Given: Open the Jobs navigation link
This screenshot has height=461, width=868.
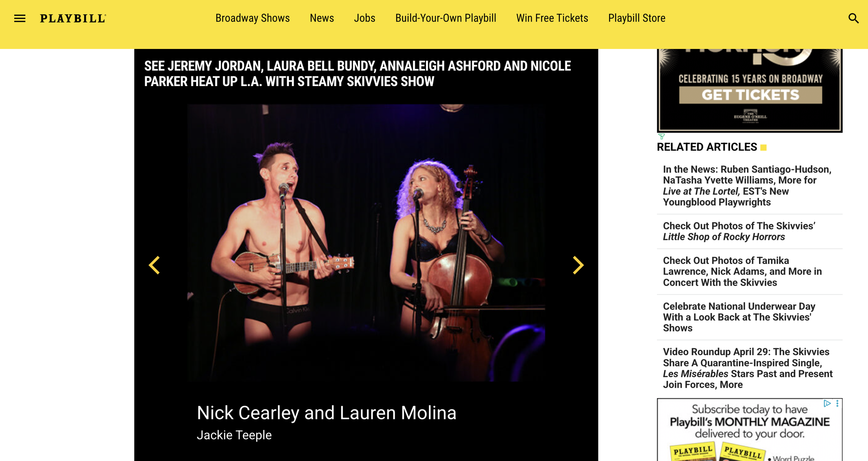Looking at the screenshot, I should tap(365, 18).
